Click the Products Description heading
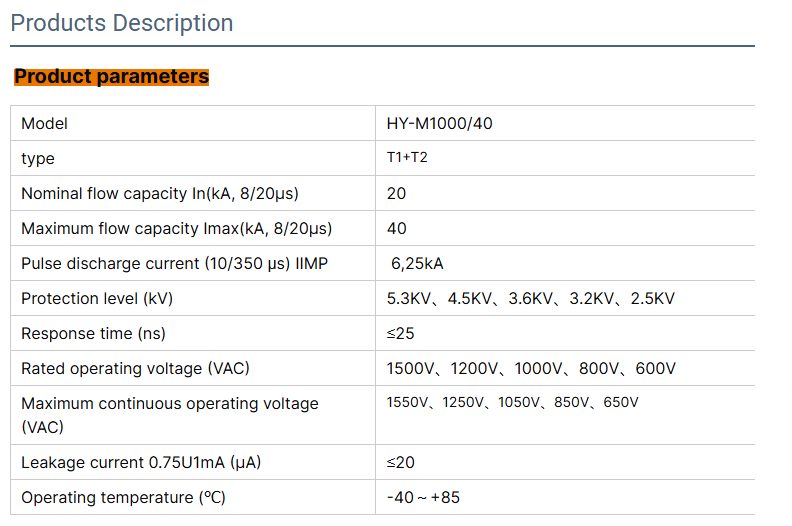The height and width of the screenshot is (526, 792). 122,23
